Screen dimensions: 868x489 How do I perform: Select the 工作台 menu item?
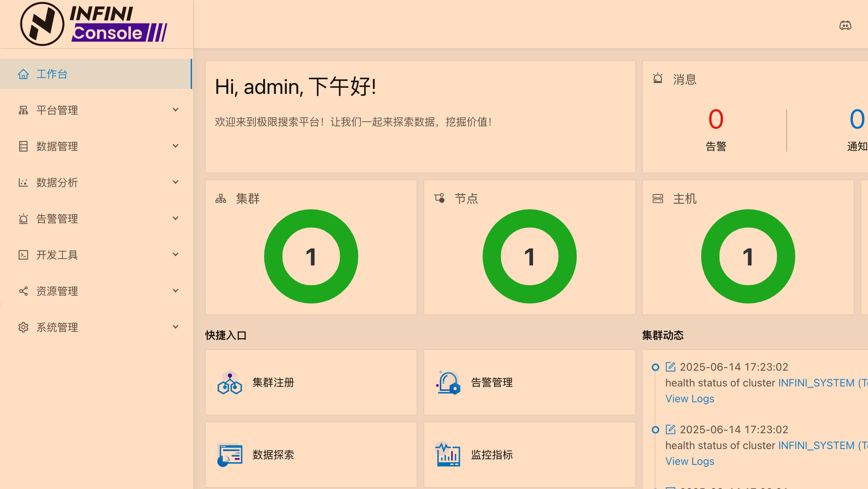tap(52, 74)
